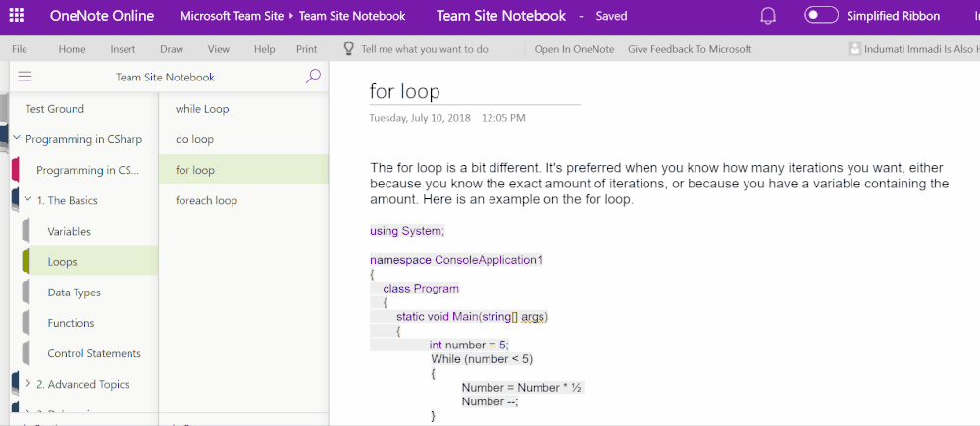This screenshot has width=980, height=426.
Task: Click the Data Types section color tab
Action: (x=26, y=293)
